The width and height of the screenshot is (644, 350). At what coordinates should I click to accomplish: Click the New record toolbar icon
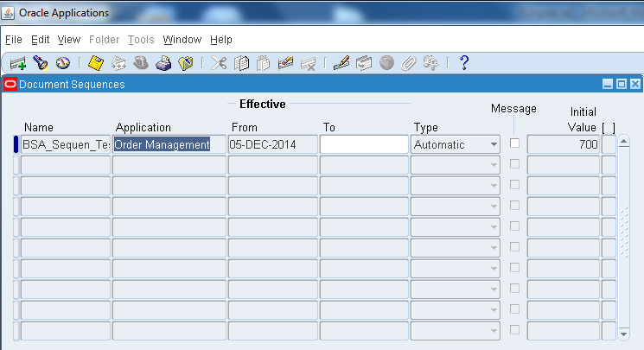pos(18,63)
